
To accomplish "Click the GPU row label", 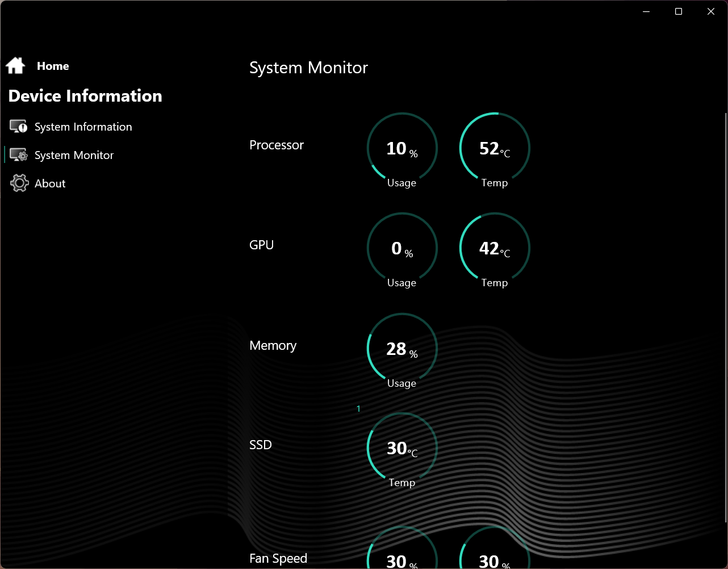I will pyautogui.click(x=262, y=245).
